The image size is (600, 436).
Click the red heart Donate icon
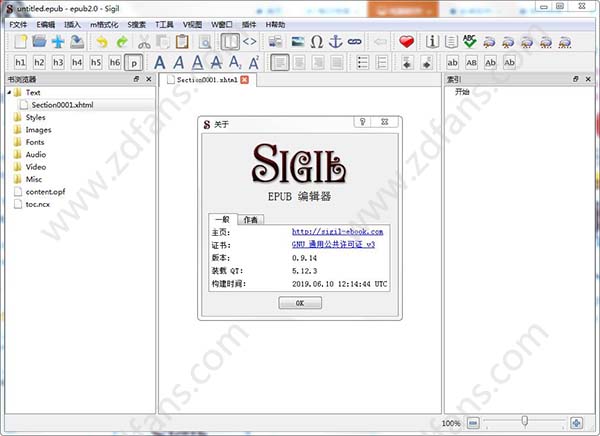pos(406,42)
